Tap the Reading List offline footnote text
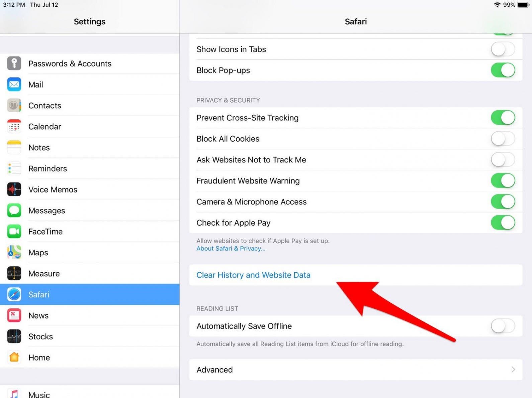This screenshot has width=532, height=398. (x=300, y=344)
